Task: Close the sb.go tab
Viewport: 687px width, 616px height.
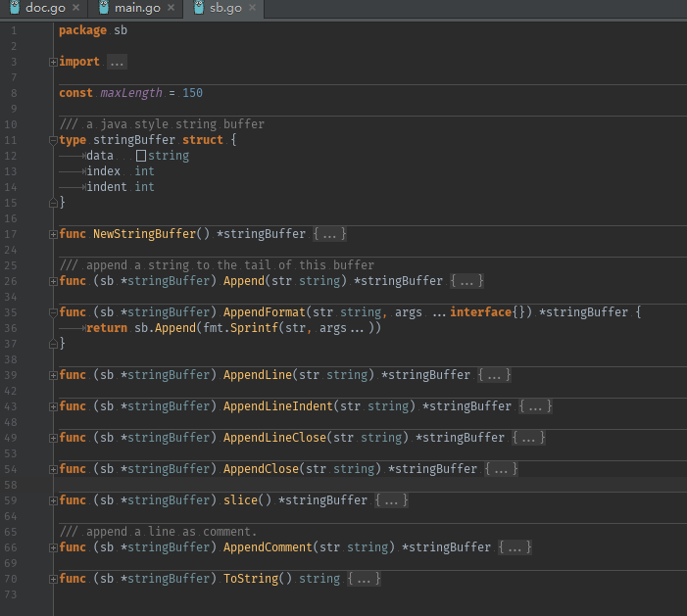Action: coord(252,8)
